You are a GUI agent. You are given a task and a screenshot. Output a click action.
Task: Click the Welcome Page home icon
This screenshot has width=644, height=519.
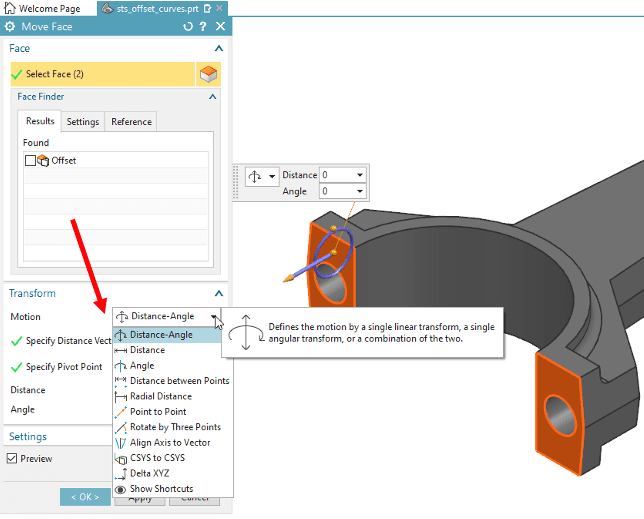click(x=9, y=8)
